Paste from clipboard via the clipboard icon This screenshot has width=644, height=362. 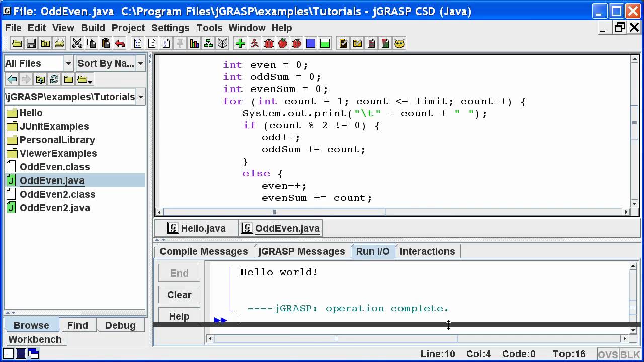point(106,43)
